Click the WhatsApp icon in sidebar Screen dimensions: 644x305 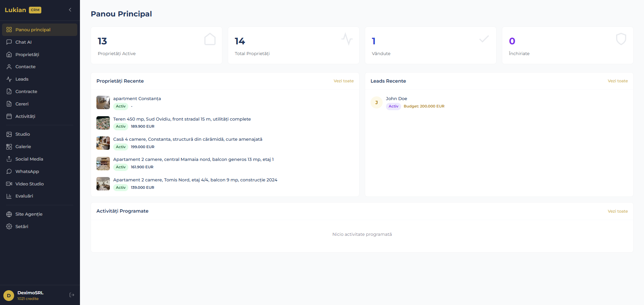pos(9,171)
